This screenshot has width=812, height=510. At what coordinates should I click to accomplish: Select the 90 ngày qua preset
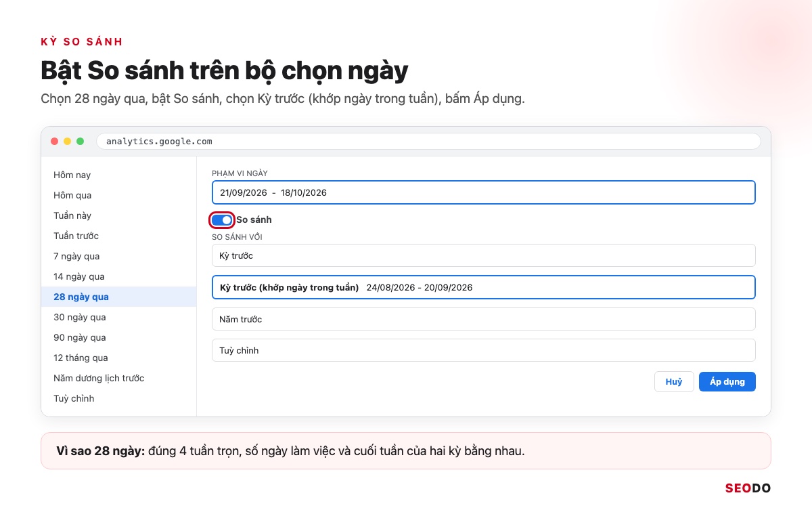[118, 337]
